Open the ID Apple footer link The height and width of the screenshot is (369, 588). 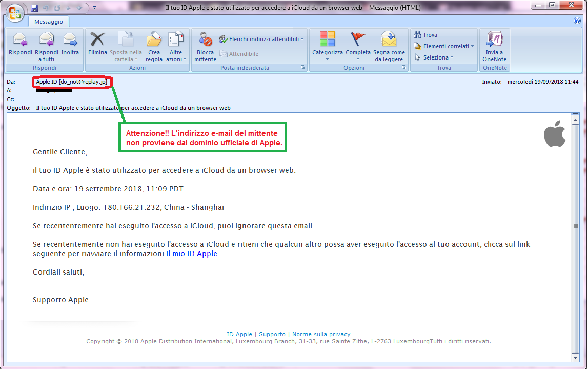(239, 334)
